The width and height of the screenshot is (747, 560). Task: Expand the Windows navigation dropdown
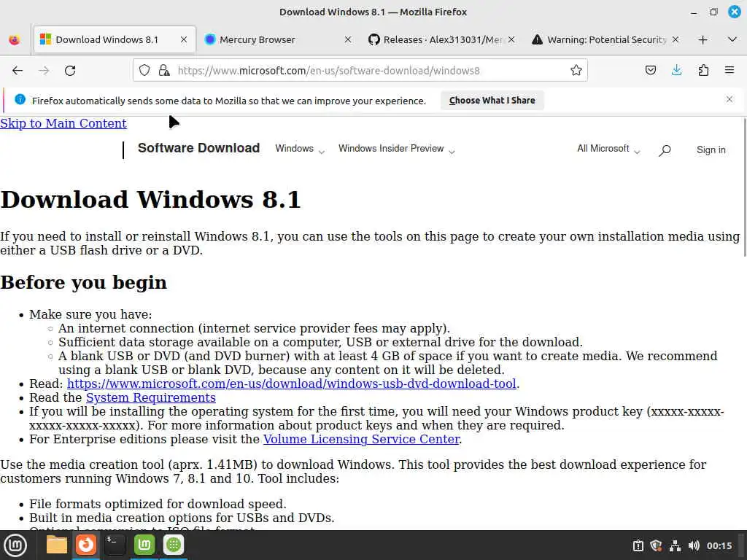point(300,149)
